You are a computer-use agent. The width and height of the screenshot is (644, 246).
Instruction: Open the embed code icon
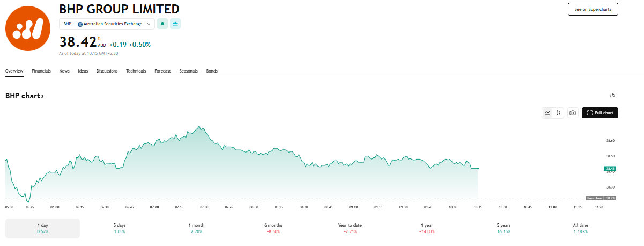[x=612, y=96]
